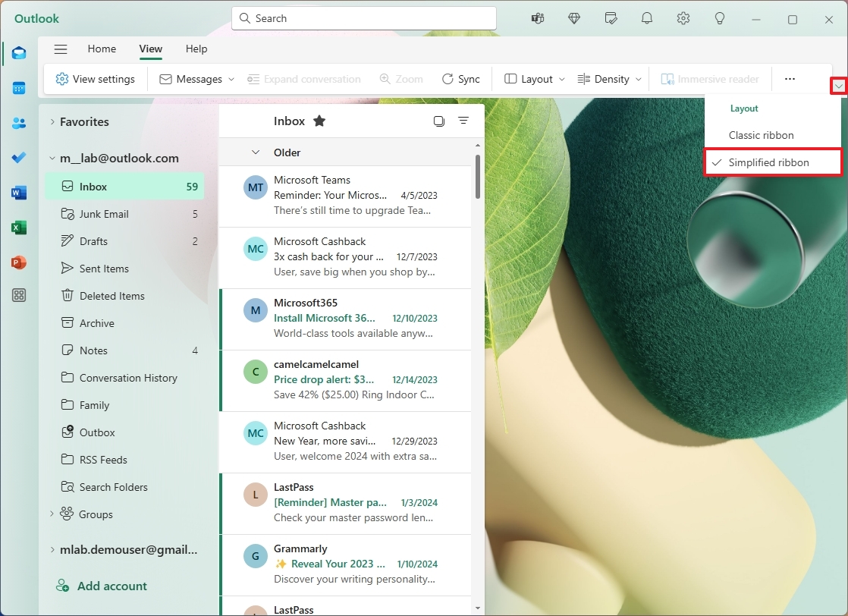Click Add account
Viewport: 848px width, 616px height.
pyautogui.click(x=102, y=586)
